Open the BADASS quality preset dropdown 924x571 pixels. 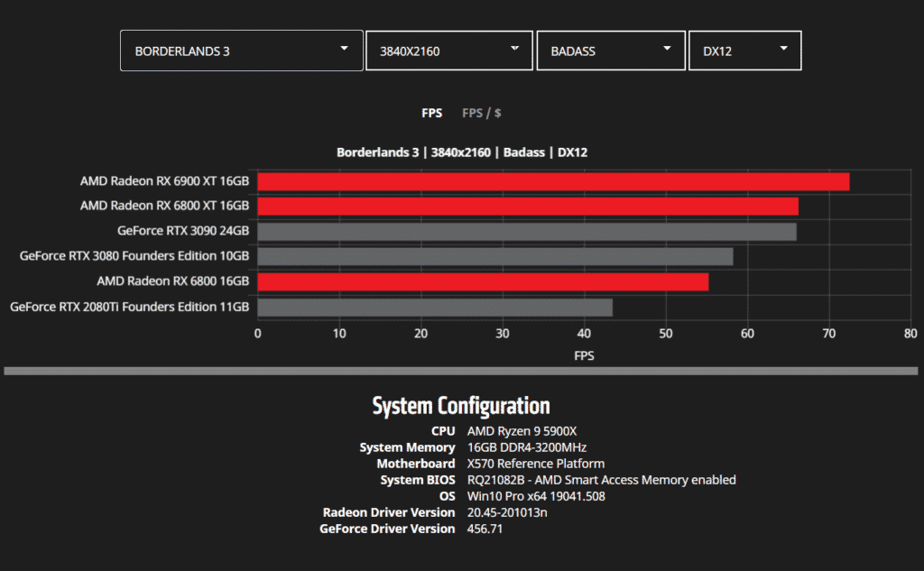click(611, 51)
